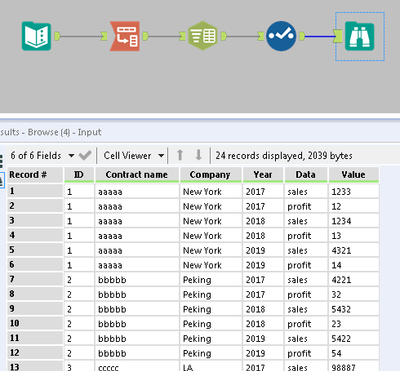Screen dimensions: 400x371
Task: Click the Select tool output anchor
Action: (302, 36)
